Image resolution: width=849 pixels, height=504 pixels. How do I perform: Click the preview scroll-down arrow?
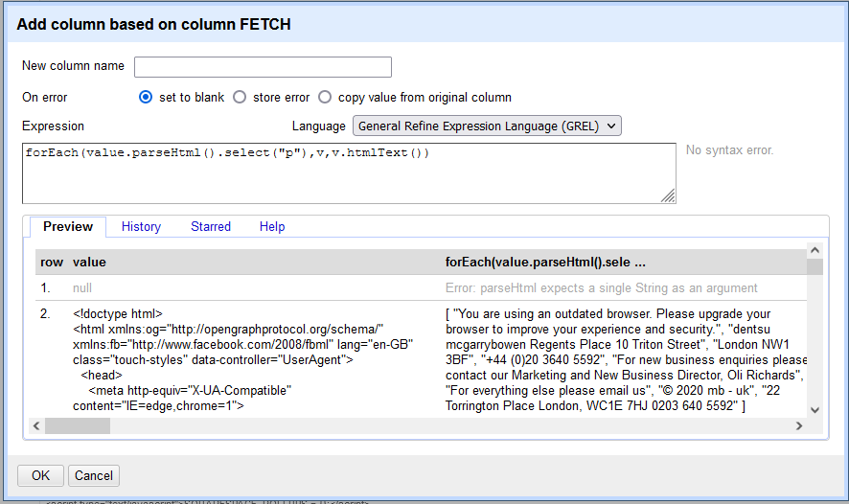pyautogui.click(x=815, y=410)
